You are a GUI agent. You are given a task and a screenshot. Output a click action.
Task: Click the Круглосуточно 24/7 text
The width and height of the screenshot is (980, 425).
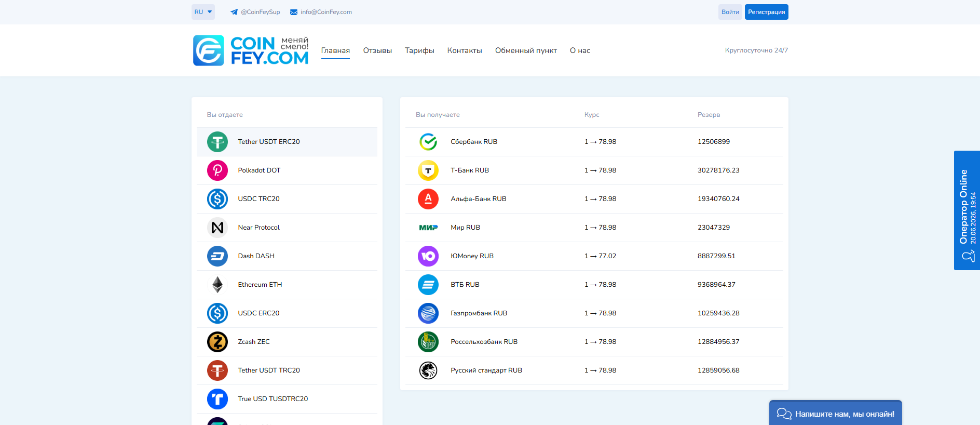click(x=756, y=50)
